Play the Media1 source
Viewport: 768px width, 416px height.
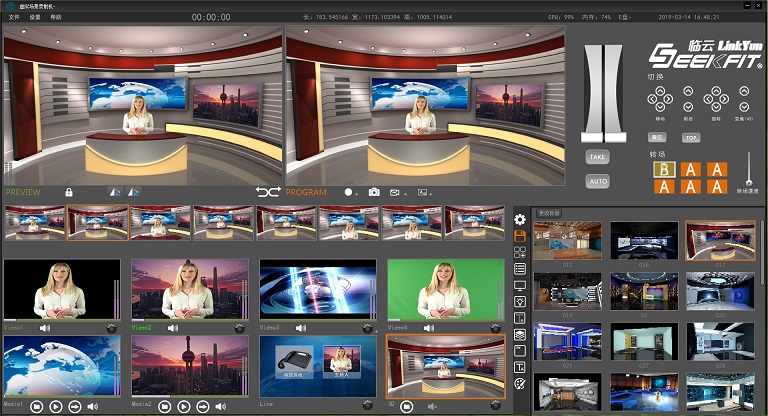(55, 407)
